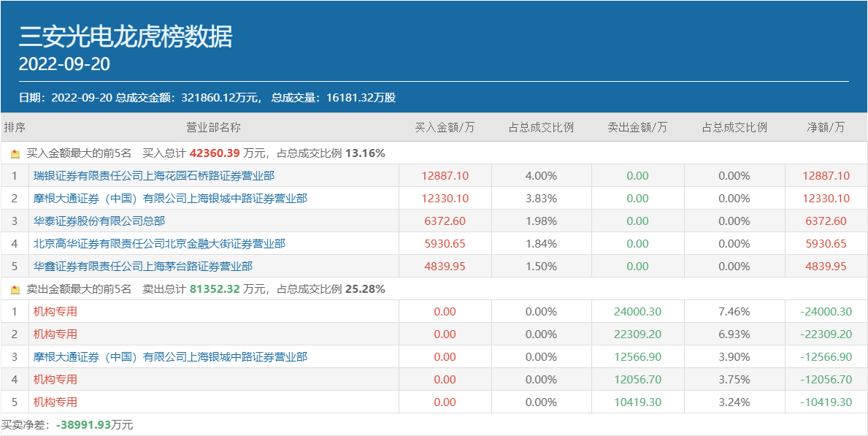This screenshot has width=868, height=436.
Task: Click the 买入金额/万 column header
Action: coord(445,127)
